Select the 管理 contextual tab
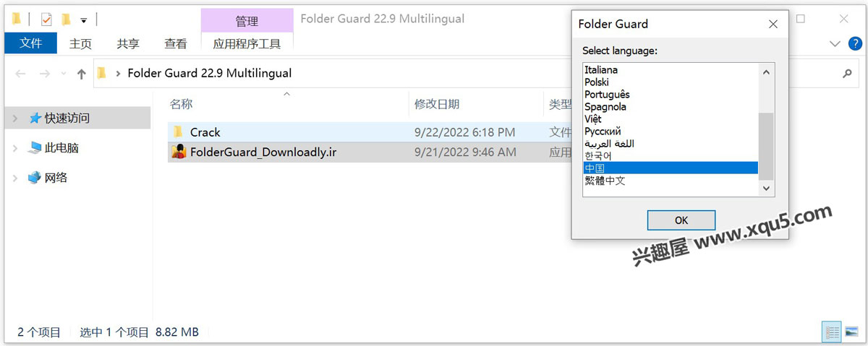The width and height of the screenshot is (868, 346). (247, 21)
